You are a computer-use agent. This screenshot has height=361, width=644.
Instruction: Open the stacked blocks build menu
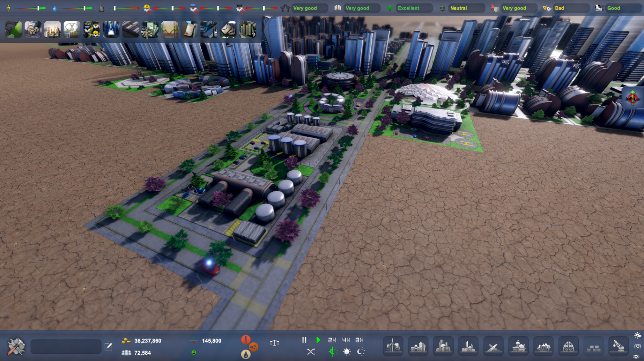[593, 346]
